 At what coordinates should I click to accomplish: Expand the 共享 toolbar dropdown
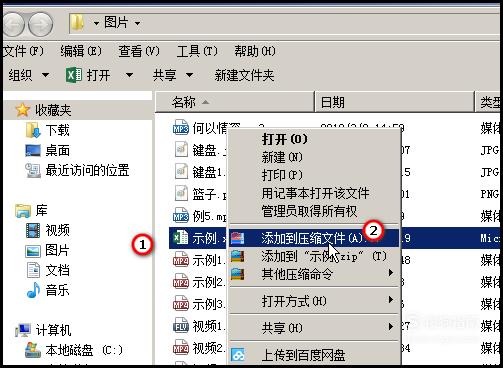(x=173, y=75)
